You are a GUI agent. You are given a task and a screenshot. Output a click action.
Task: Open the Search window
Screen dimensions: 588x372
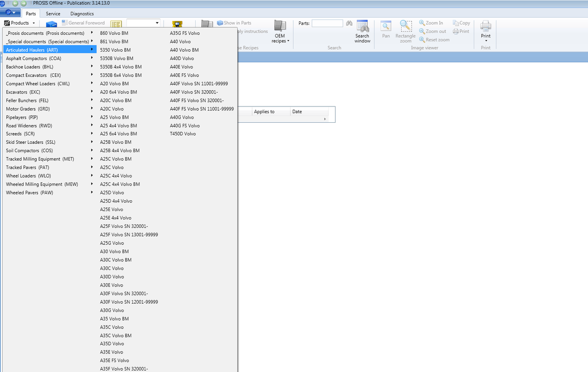[x=363, y=32]
